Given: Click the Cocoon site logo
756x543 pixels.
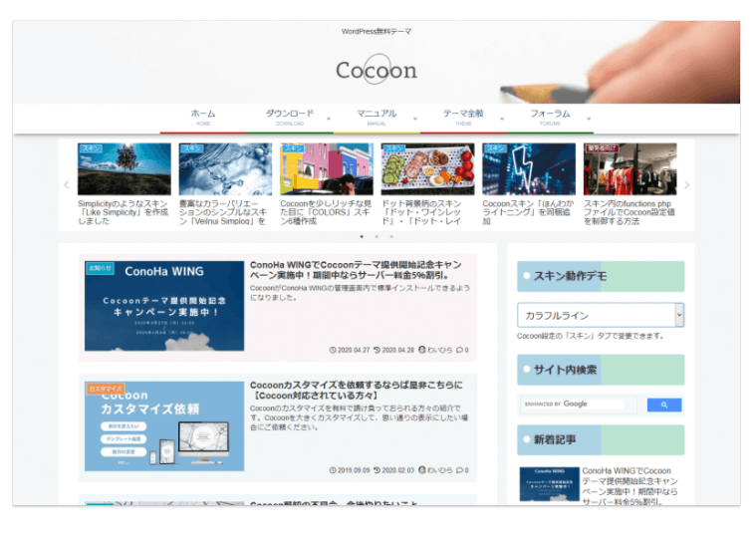Looking at the screenshot, I should click(376, 71).
